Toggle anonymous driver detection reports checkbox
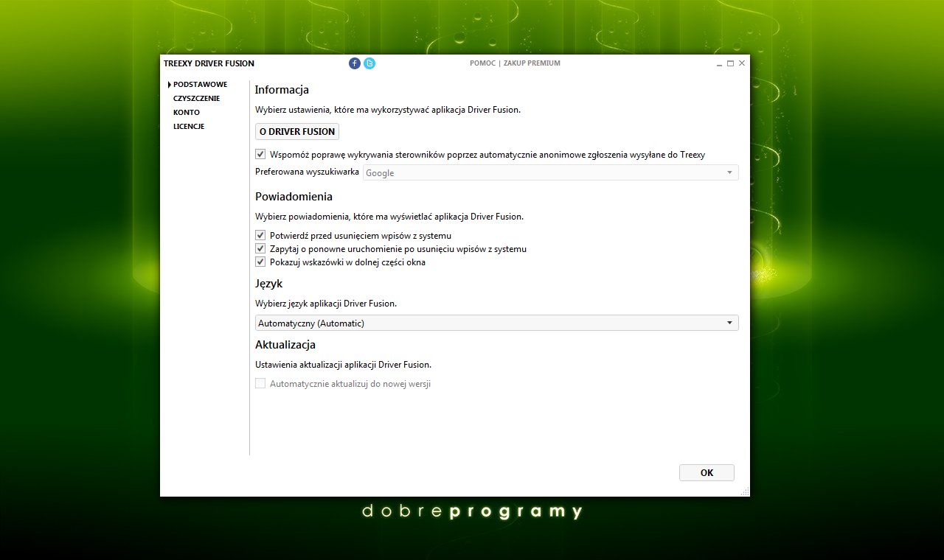This screenshot has height=560, width=944. point(260,155)
